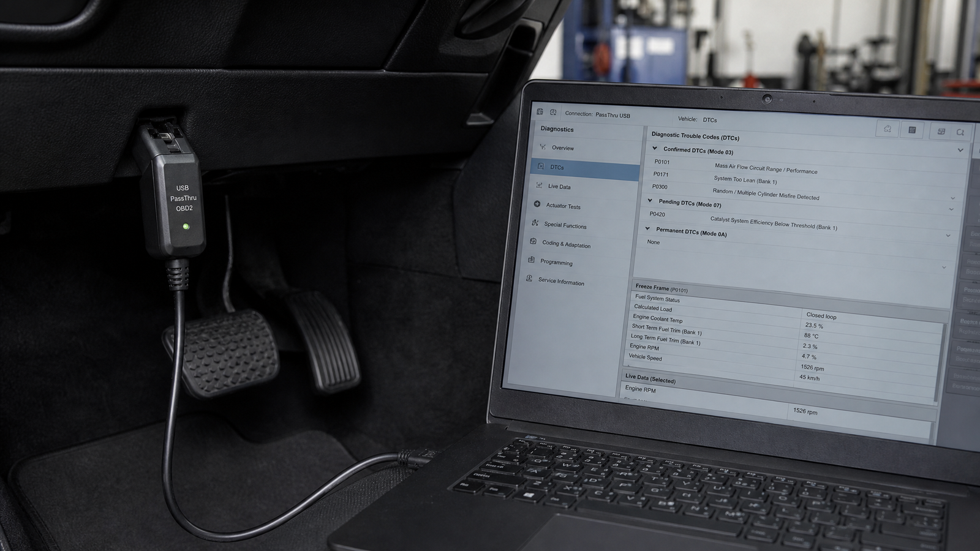The width and height of the screenshot is (980, 551).
Task: Click 'System Too Lean (Bank 1)' description
Action: (x=745, y=180)
